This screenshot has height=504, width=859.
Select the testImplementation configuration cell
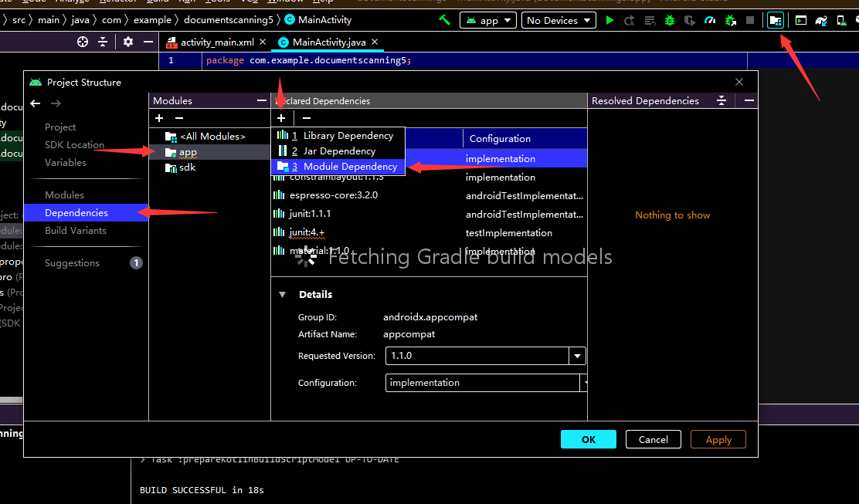coord(509,233)
